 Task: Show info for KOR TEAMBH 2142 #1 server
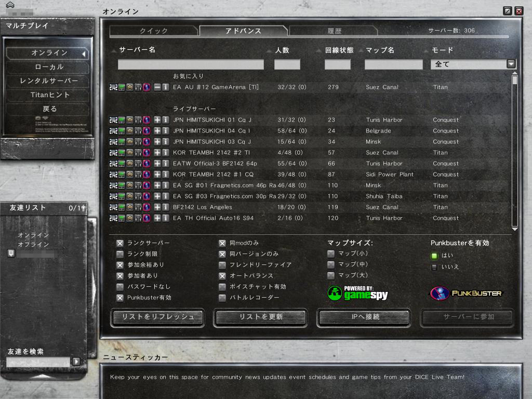166,175
